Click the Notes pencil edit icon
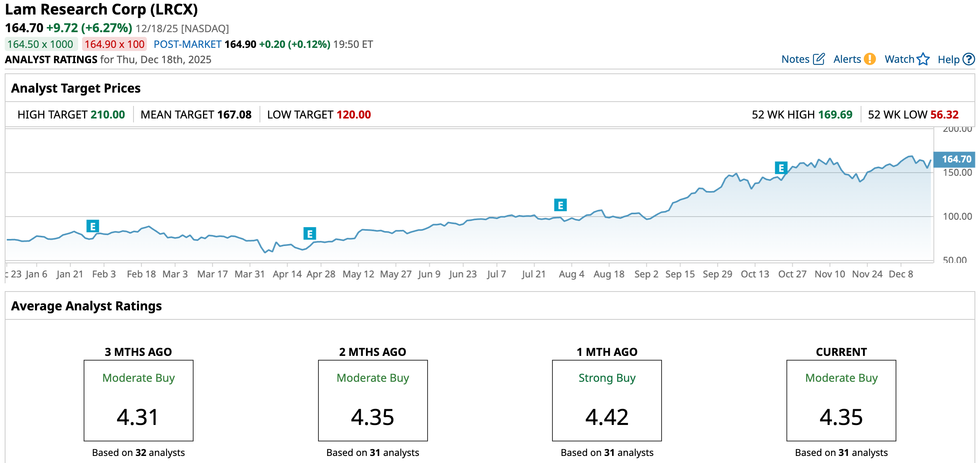Screen dimensions: 980x463 [x=819, y=59]
